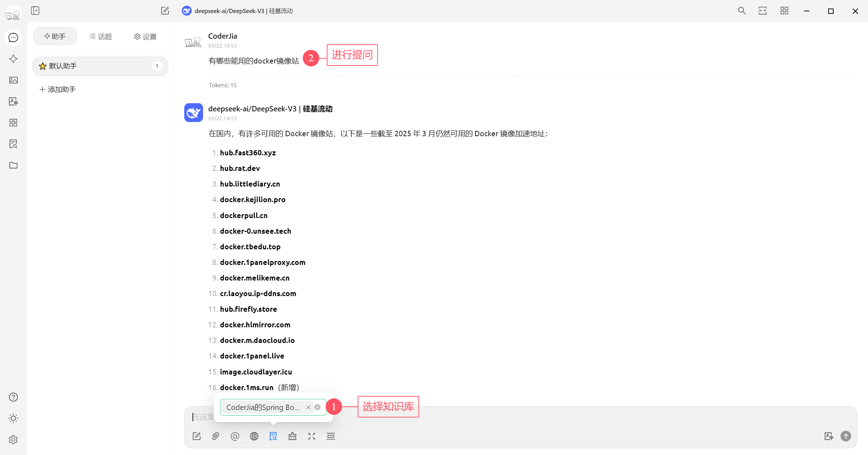This screenshot has width=868, height=455.
Task: Click the new topic icon in the input toolbar
Action: 197,436
